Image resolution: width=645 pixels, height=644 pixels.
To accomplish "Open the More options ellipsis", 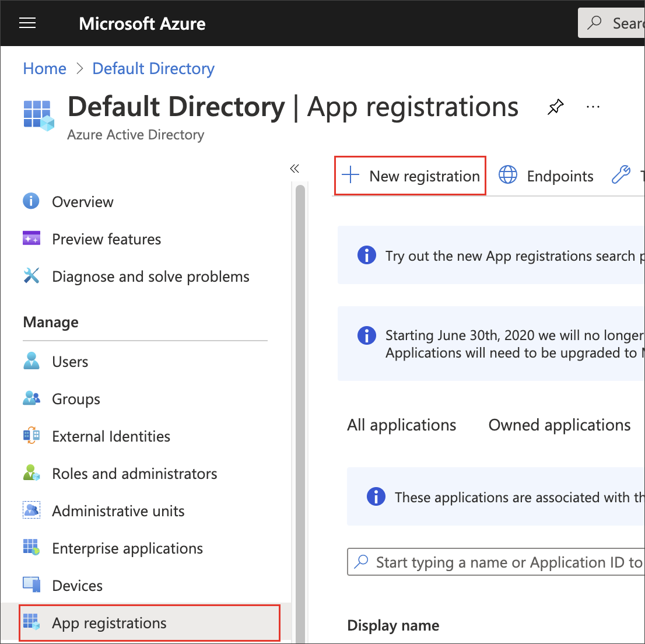I will pyautogui.click(x=593, y=107).
